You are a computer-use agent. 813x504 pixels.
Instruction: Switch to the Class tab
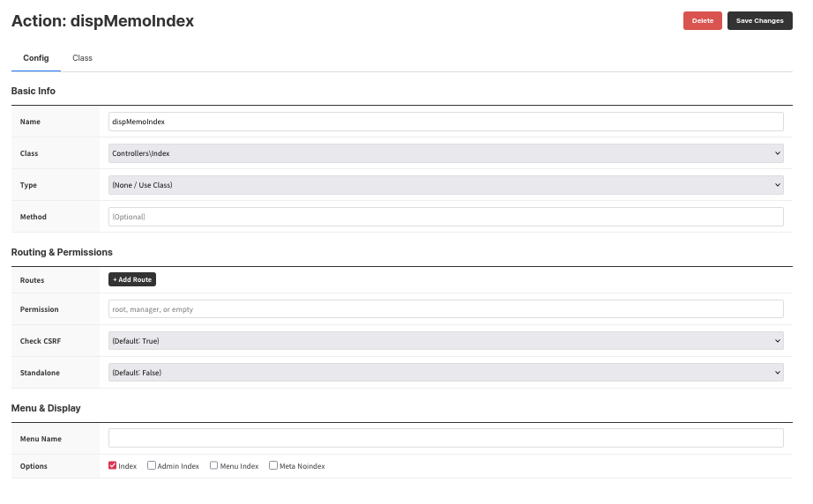(x=82, y=58)
